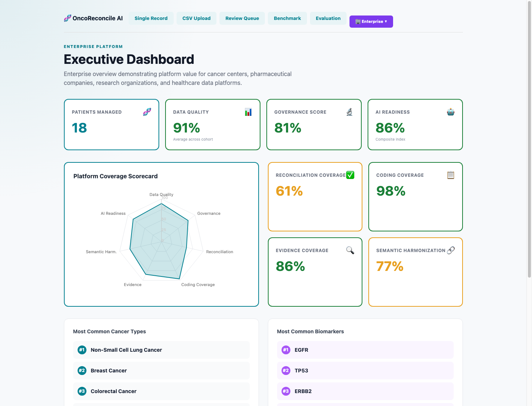Select the Colorectal Cancer row
Viewport: 532px width, 406px height.
(x=161, y=391)
